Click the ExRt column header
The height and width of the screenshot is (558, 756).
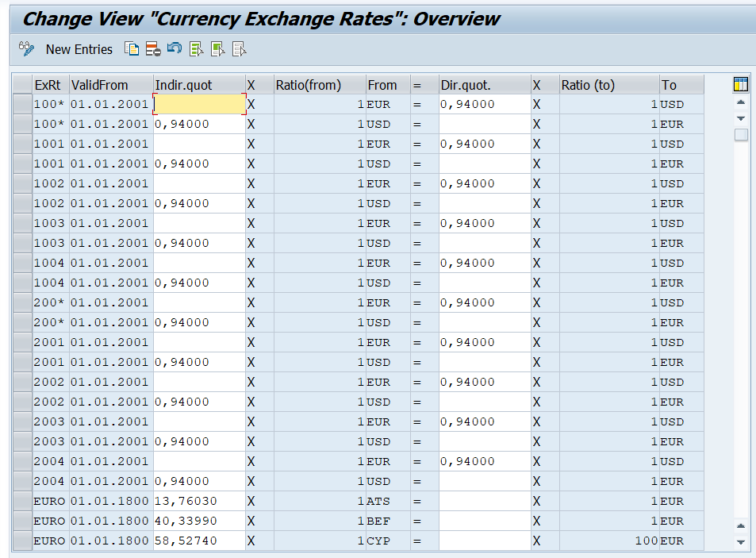tap(51, 85)
